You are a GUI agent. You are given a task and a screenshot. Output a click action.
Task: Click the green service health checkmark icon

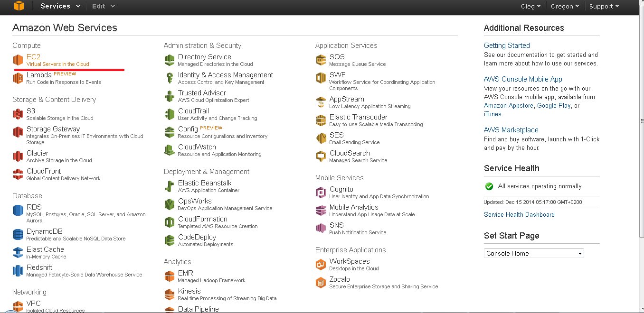tap(489, 186)
